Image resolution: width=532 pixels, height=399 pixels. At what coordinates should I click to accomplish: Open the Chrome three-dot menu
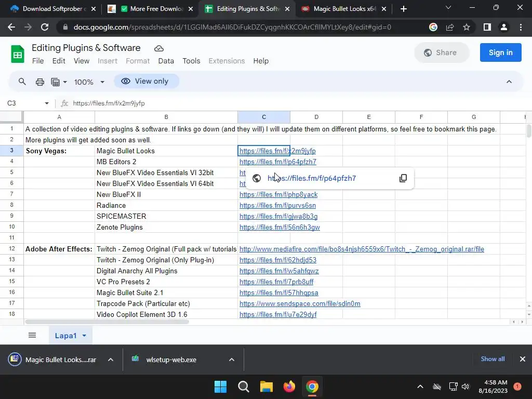click(521, 27)
